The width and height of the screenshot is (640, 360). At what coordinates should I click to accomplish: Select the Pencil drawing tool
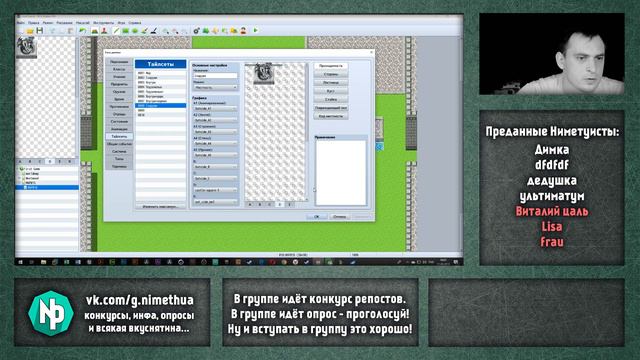(x=116, y=31)
